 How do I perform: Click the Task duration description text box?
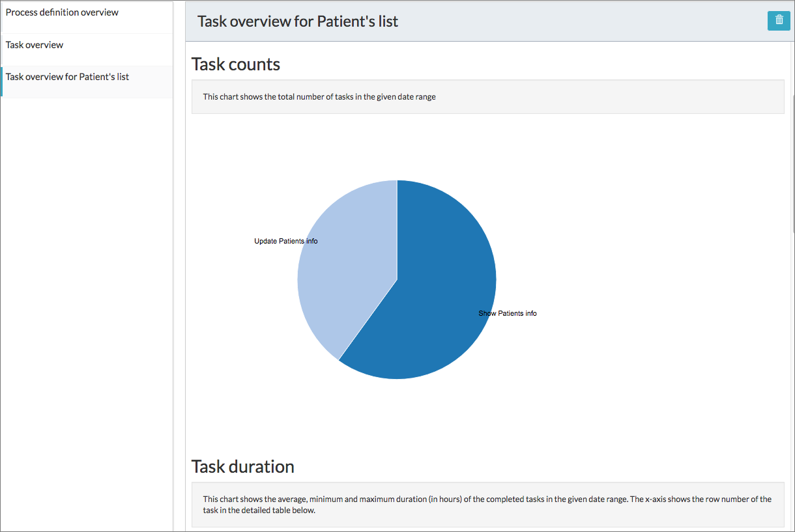(487, 504)
